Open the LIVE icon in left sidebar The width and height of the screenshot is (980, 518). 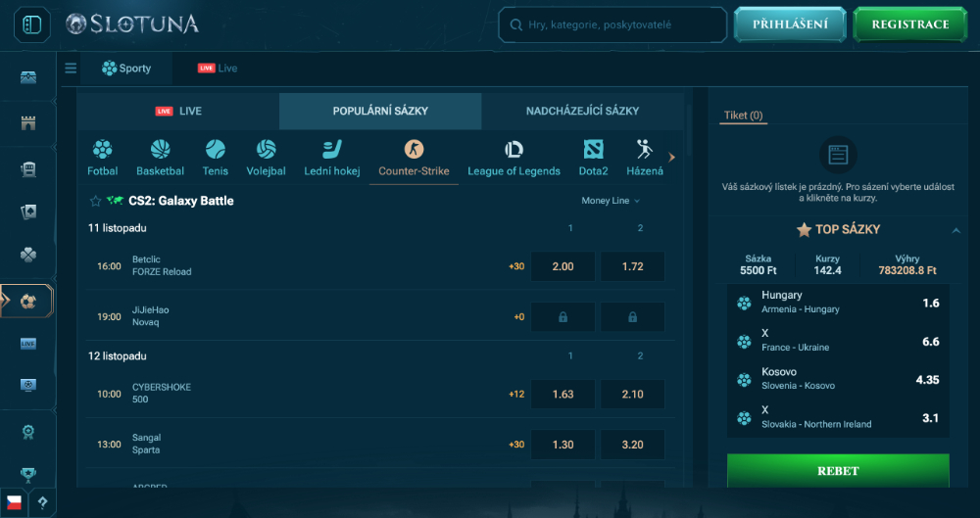[x=28, y=344]
